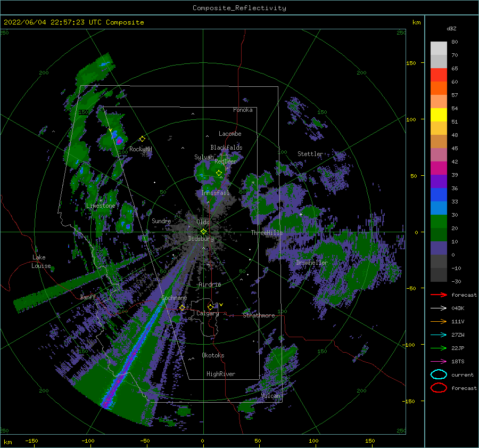The height and width of the screenshot is (448, 479).
Task: Click the Olds label
Action: coord(203,222)
